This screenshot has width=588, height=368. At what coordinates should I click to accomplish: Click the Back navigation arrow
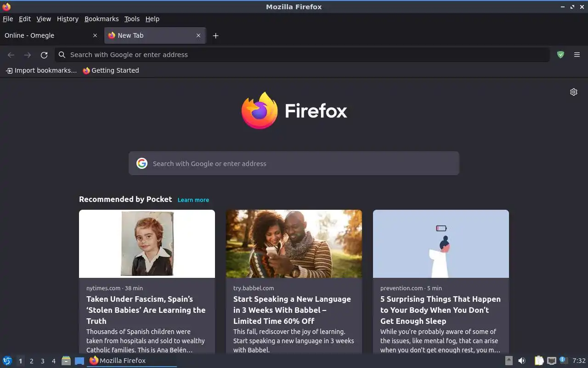[x=11, y=55]
